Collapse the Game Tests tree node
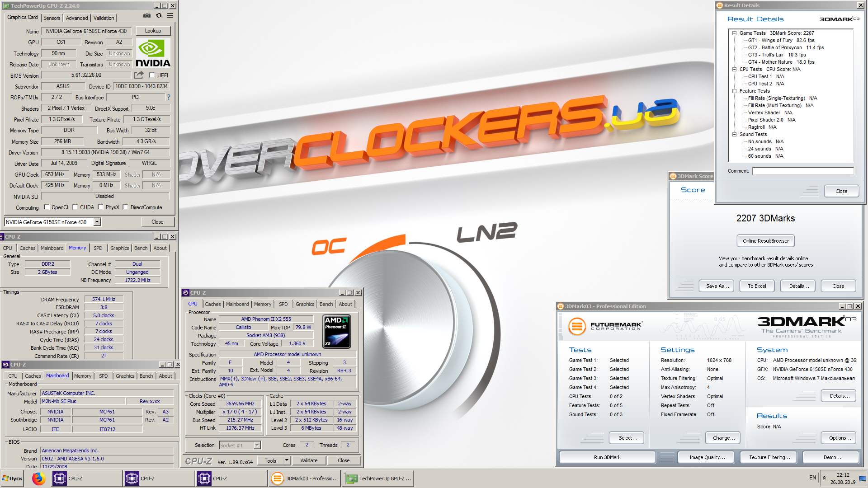The image size is (868, 488). click(734, 33)
